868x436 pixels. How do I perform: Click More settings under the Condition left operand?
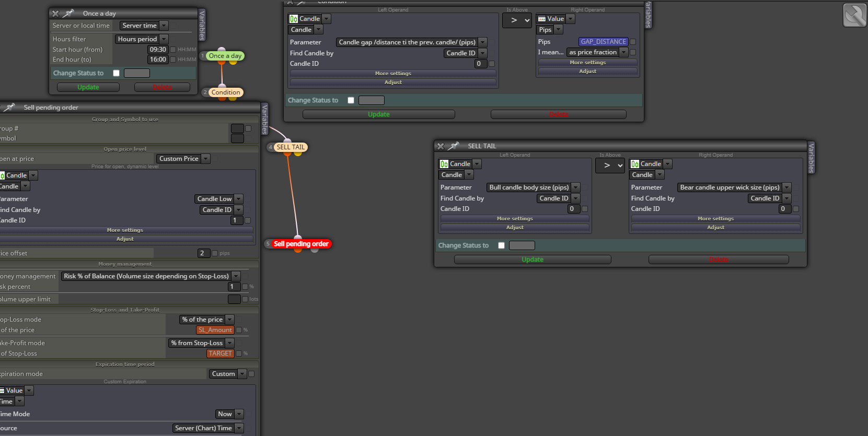click(393, 74)
